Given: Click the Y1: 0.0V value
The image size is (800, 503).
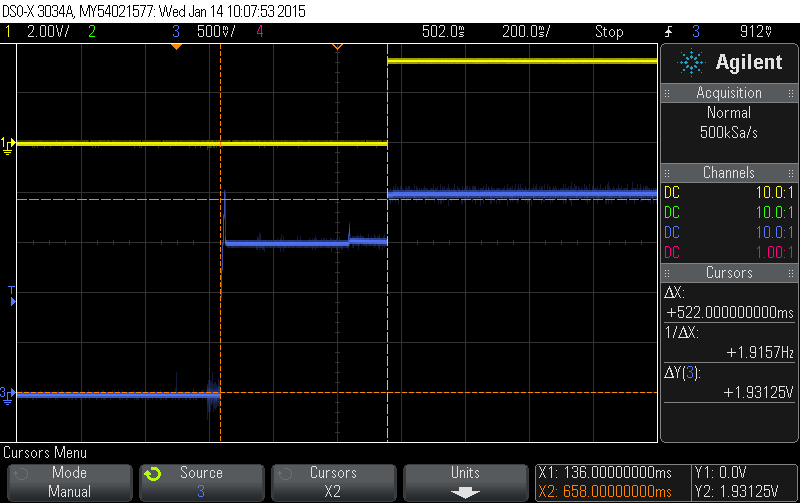Looking at the screenshot, I should 721,473.
